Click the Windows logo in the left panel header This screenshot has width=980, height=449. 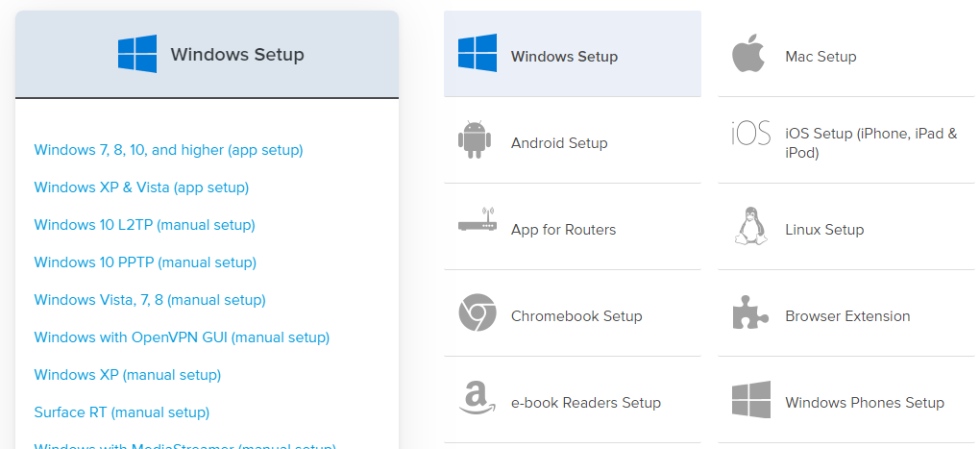(137, 55)
